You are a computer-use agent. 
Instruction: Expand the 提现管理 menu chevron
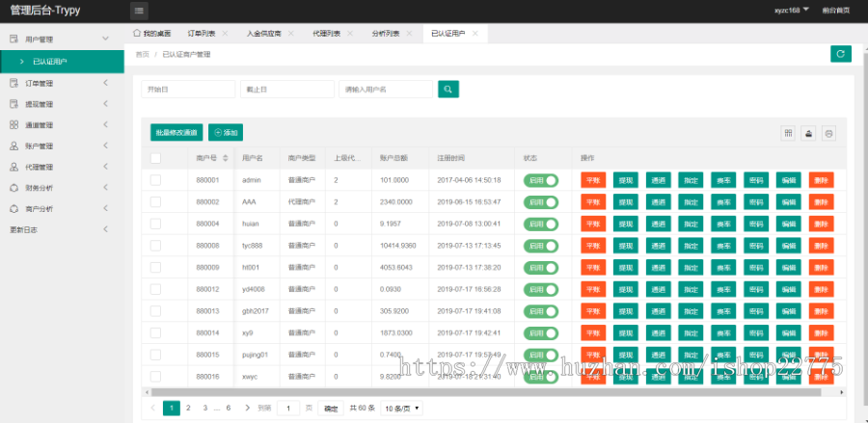pyautogui.click(x=106, y=104)
